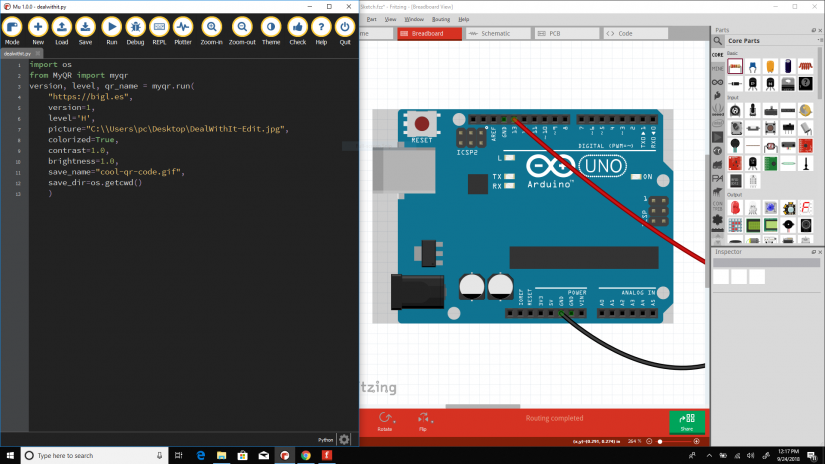Viewport: 825px width, 464px height.
Task: Click the Check thumbs-up icon
Action: (297, 29)
